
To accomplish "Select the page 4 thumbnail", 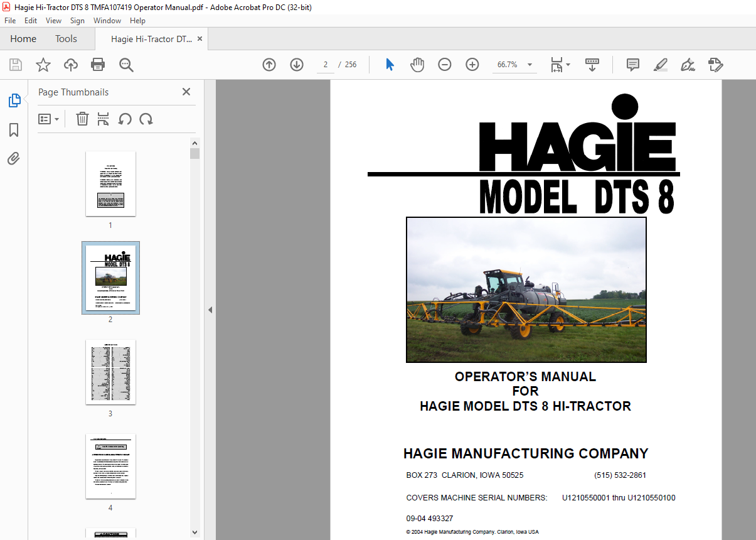I will coord(110,466).
